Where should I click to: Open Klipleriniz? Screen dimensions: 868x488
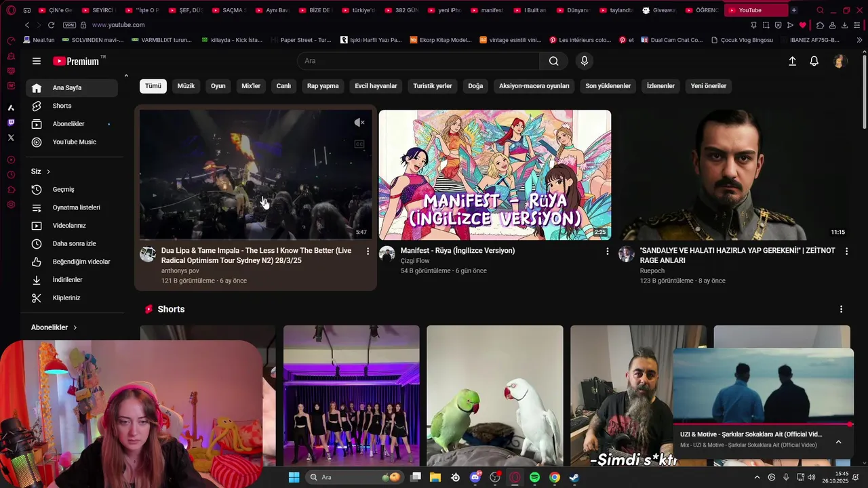72,298
